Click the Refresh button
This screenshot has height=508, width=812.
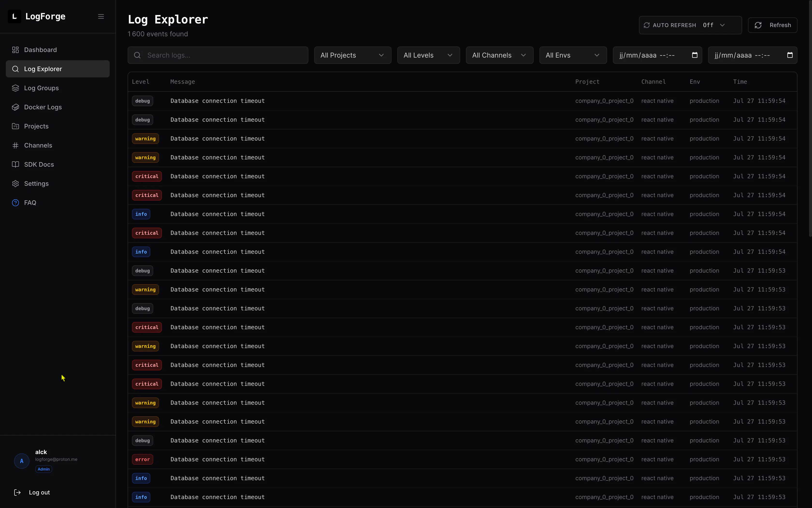coord(772,25)
